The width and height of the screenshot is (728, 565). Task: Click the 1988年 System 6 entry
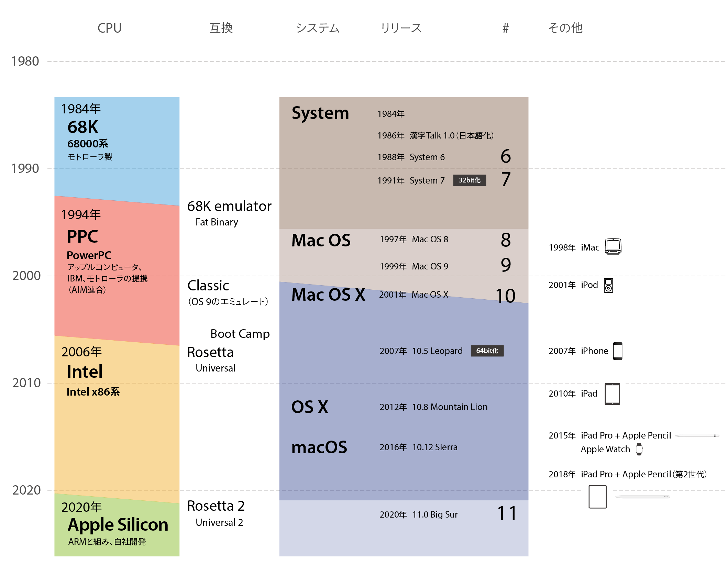tap(411, 157)
